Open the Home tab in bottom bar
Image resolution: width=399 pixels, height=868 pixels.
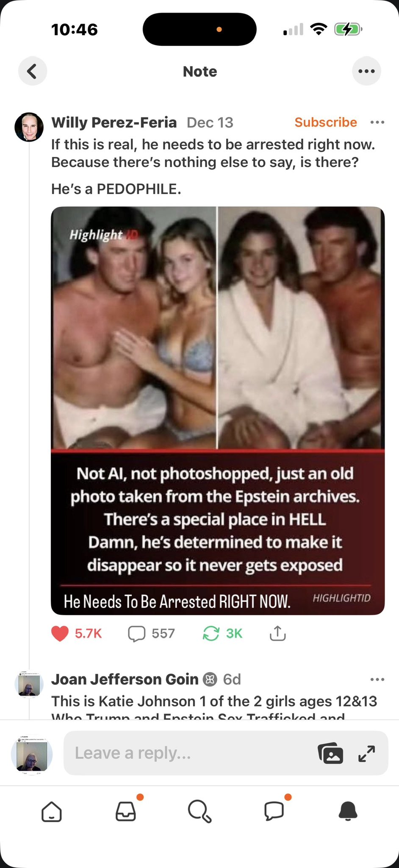pos(52,812)
